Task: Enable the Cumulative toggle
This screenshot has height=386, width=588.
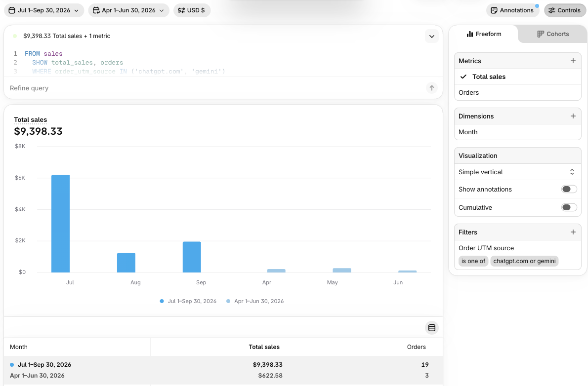Action: 569,207
